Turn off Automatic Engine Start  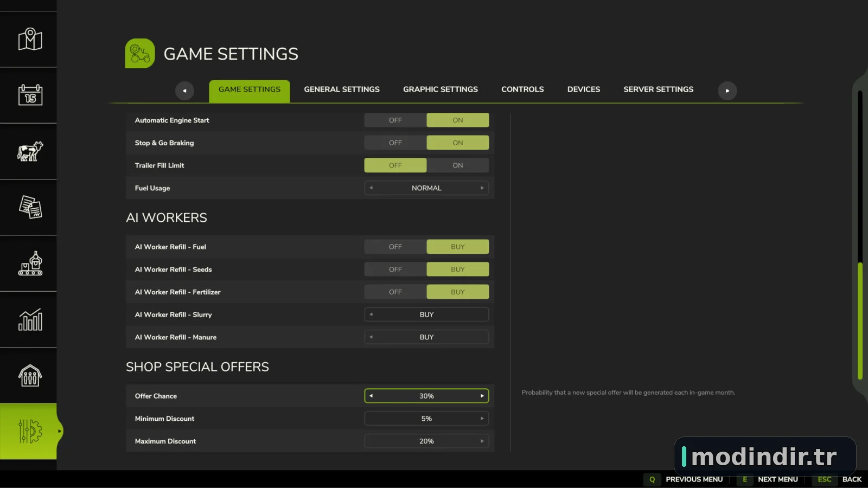[x=395, y=120]
